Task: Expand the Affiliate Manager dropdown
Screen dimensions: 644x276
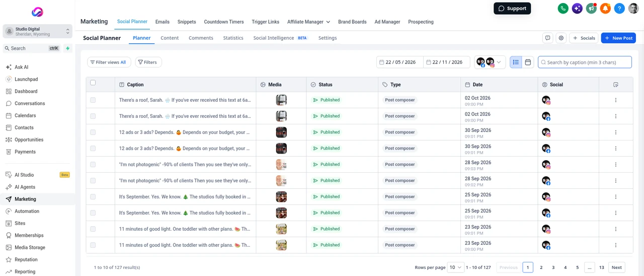Action: pyautogui.click(x=308, y=22)
